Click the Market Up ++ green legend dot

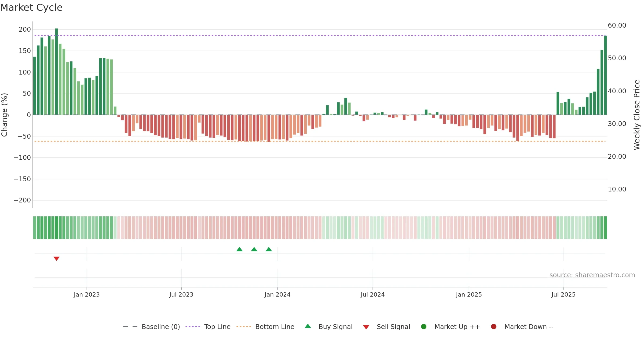[424, 326]
